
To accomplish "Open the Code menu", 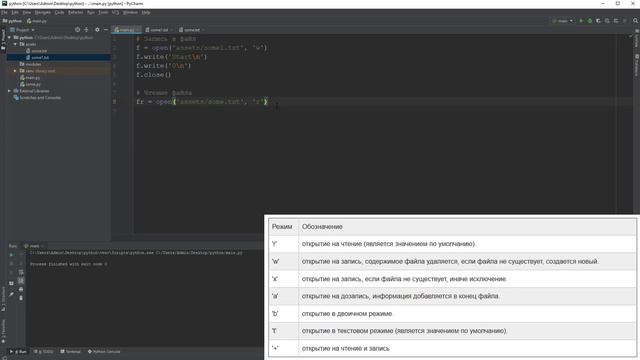I will coord(59,13).
